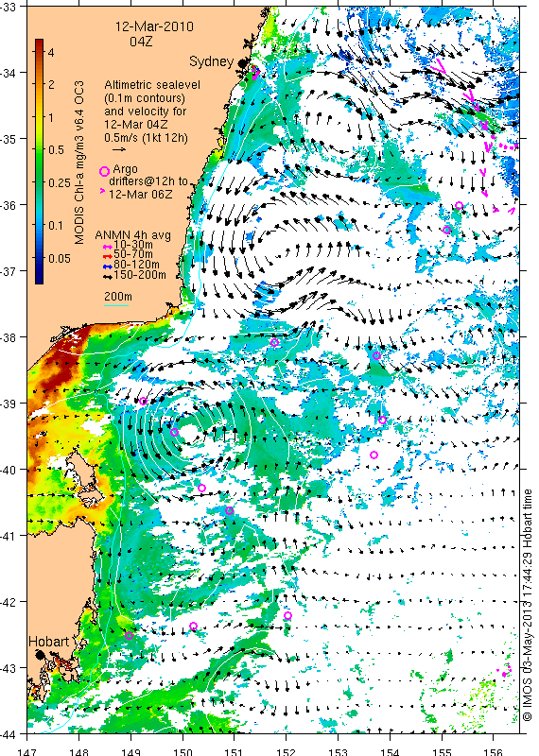Click the black 150-200m legend arrow

coord(108,276)
